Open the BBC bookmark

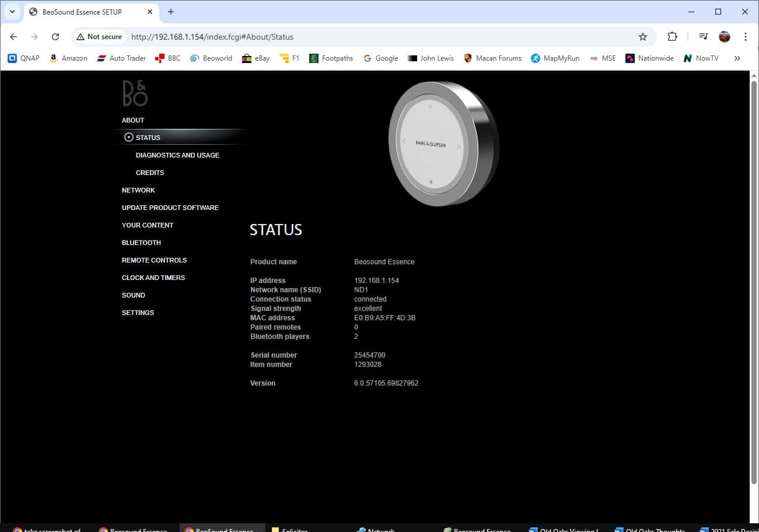168,58
